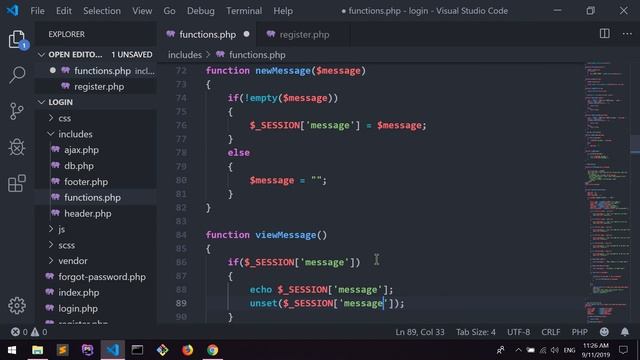Image resolution: width=640 pixels, height=360 pixels.
Task: Open the volume control in system tray
Action: click(554, 350)
